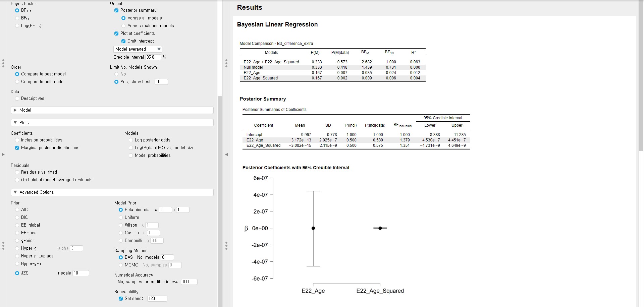The height and width of the screenshot is (307, 644).
Task: Click the JZS r scale input field
Action: (81, 273)
